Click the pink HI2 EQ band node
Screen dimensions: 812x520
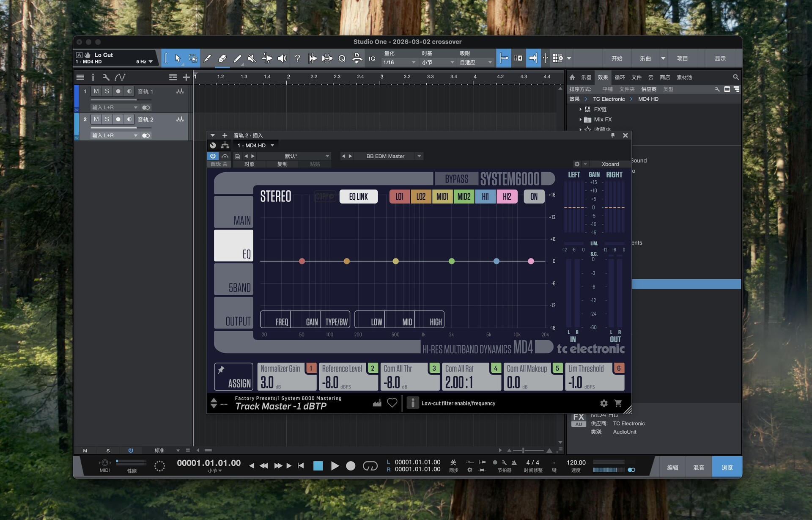tap(531, 261)
